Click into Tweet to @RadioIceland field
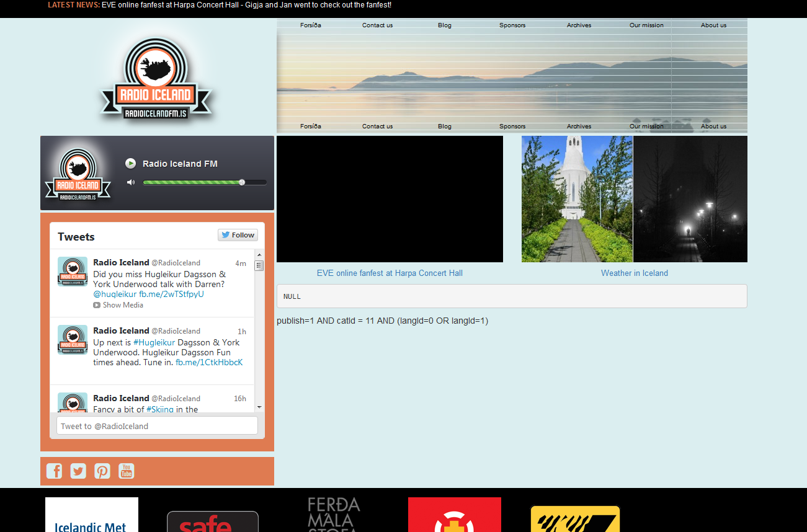 point(157,426)
